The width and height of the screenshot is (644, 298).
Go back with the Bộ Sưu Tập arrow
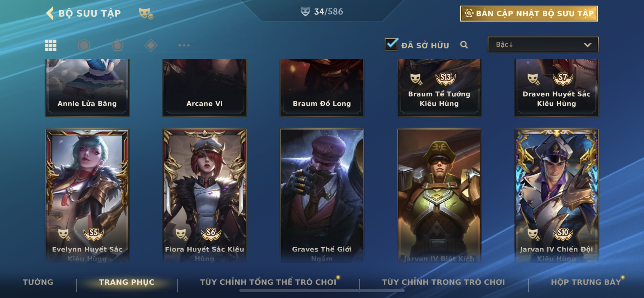[50, 13]
